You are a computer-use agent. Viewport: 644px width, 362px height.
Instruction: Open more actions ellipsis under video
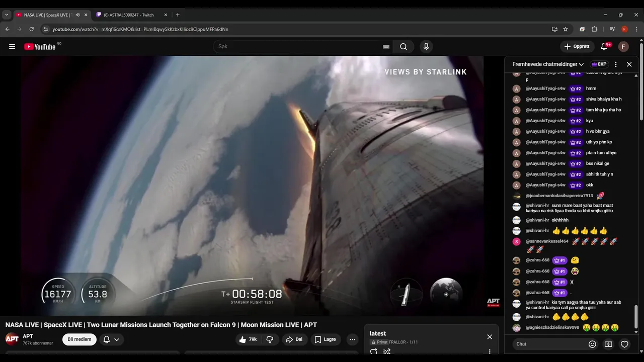352,339
